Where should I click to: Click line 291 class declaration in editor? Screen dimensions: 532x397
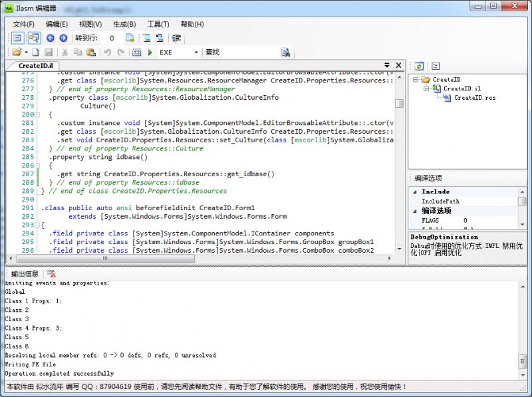click(x=148, y=207)
